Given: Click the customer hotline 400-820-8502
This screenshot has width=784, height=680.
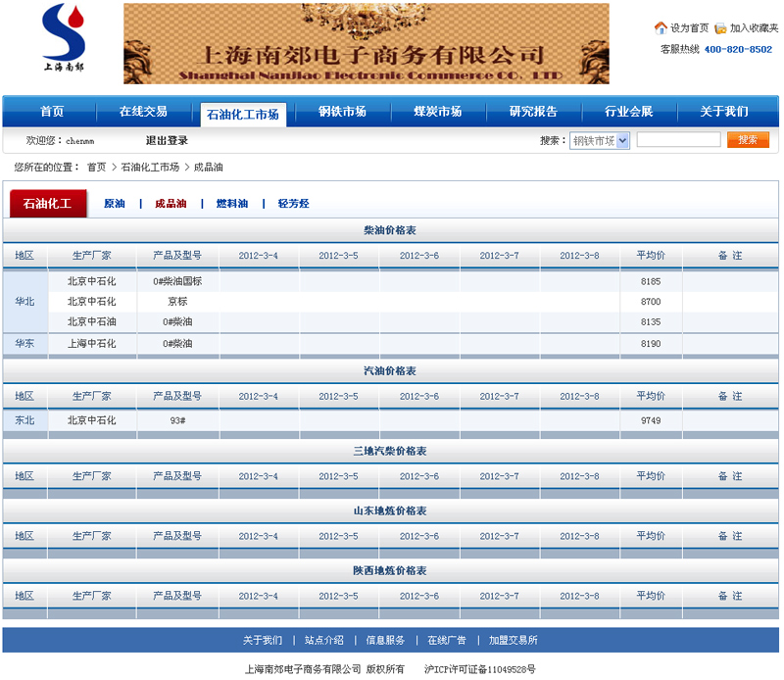Looking at the screenshot, I should pos(738,49).
